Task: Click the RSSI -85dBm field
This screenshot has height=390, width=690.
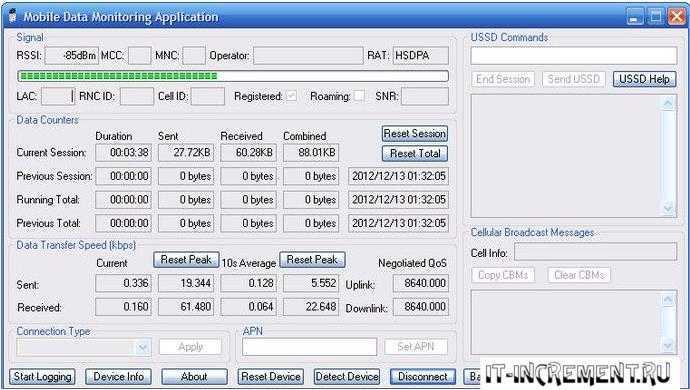Action: tap(72, 56)
